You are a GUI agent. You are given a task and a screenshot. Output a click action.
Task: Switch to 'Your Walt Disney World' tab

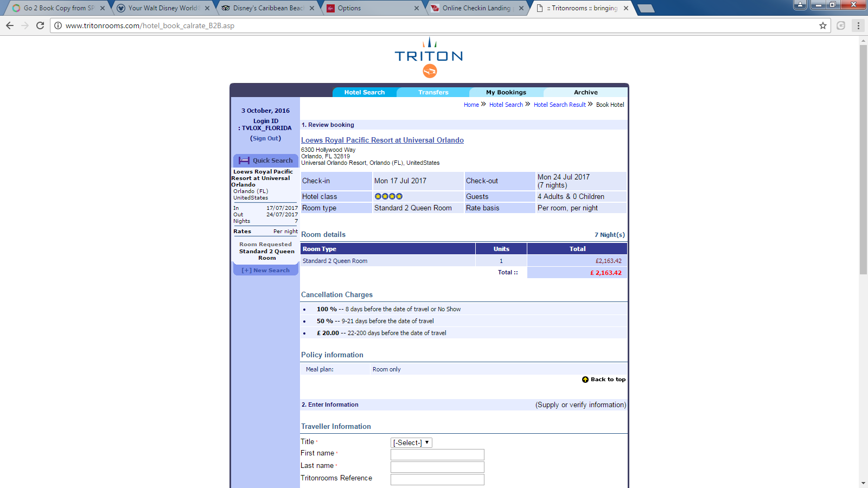tap(164, 8)
